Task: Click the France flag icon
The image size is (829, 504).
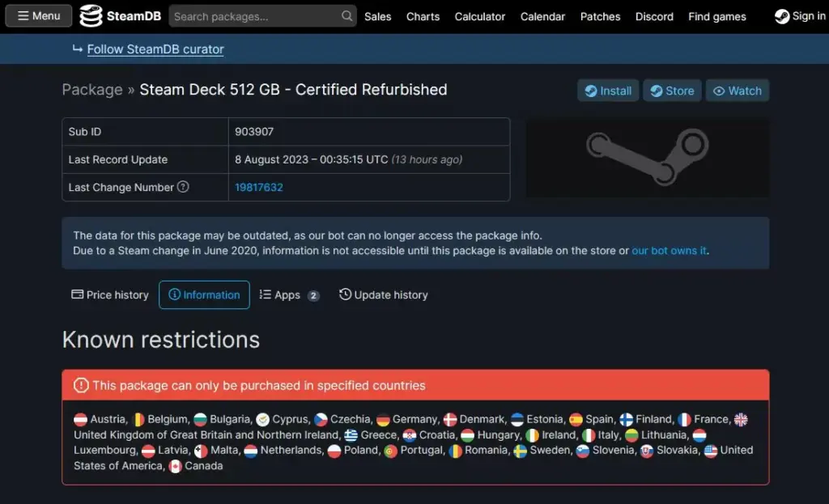Action: [x=684, y=420]
